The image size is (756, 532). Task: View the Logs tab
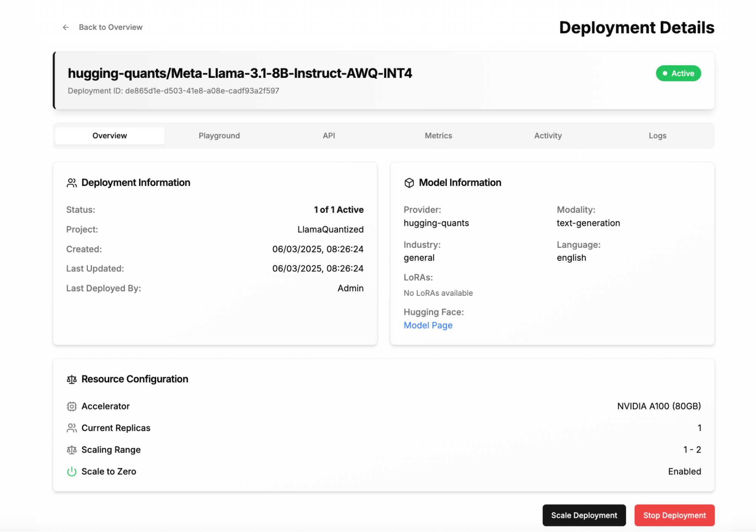coord(657,136)
